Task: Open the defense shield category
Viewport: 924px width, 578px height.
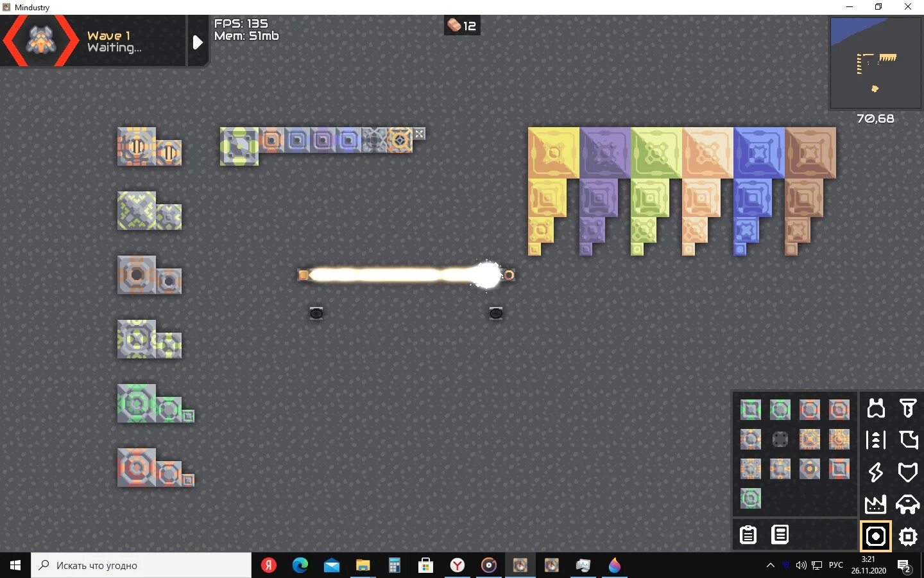Action: [x=907, y=472]
